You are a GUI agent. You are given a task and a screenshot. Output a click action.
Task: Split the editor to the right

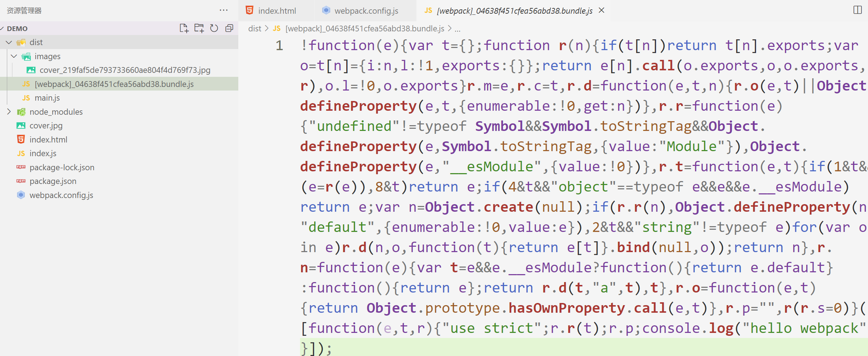pyautogui.click(x=858, y=10)
